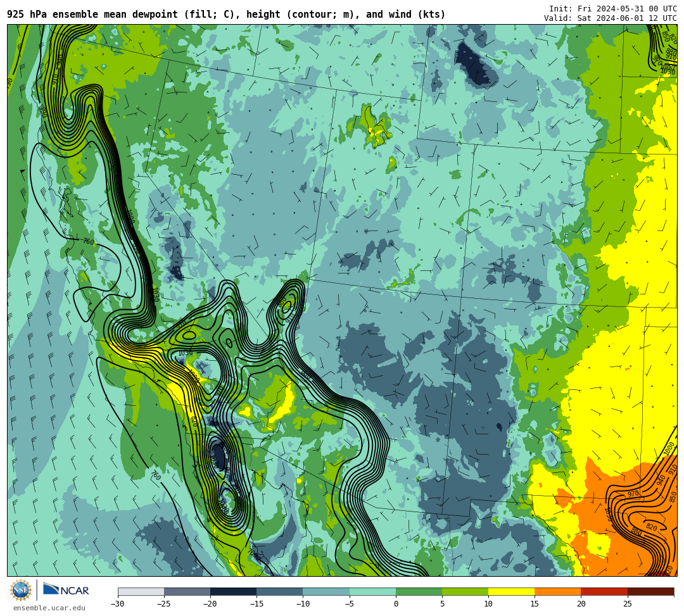Click the colorbar tick label -25
Image resolution: width=684 pixels, height=616 pixels.
[164, 604]
